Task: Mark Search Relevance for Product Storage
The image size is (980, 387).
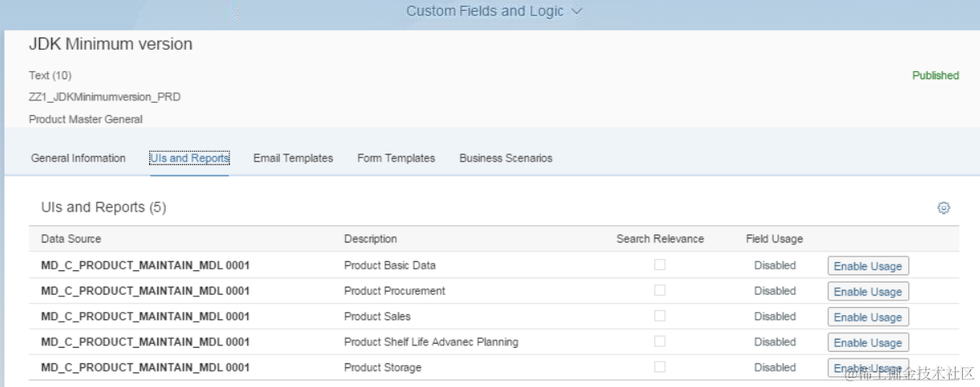Action: [659, 367]
